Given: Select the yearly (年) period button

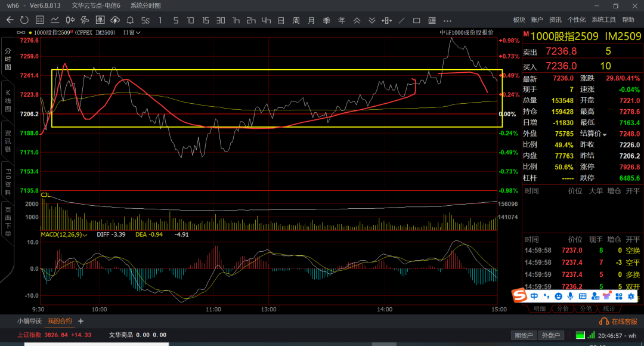Looking at the screenshot, I should 341,20.
